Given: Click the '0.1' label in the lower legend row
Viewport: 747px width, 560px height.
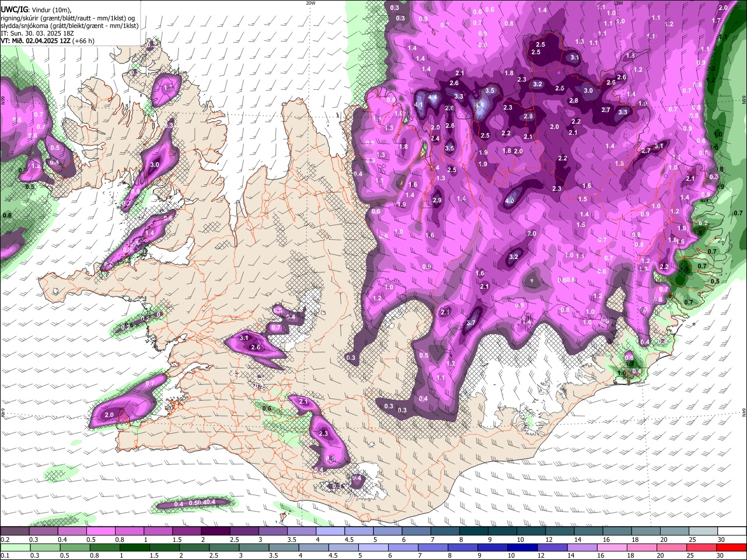Looking at the screenshot, I should 5,555.
